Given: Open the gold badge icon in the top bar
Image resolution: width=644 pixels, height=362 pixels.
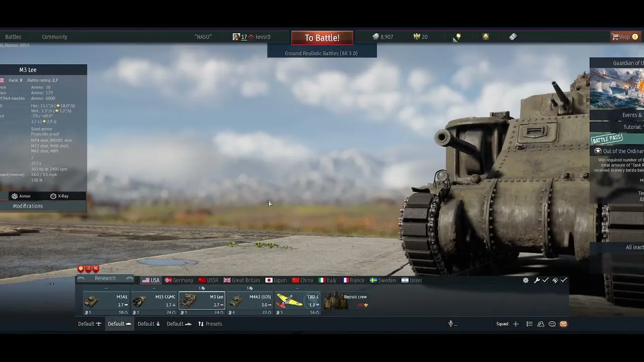Looking at the screenshot, I should [486, 37].
